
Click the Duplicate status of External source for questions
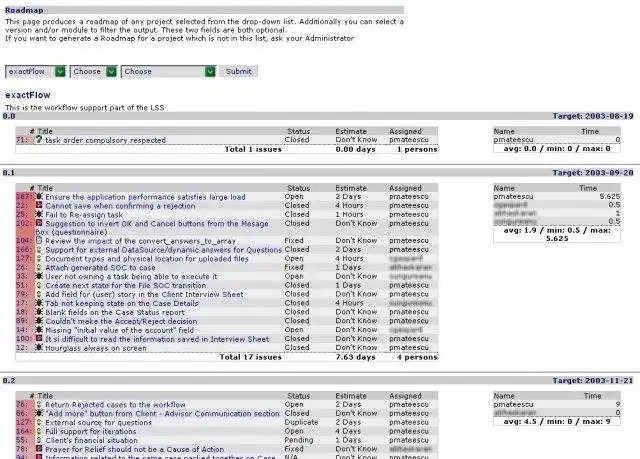click(301, 422)
